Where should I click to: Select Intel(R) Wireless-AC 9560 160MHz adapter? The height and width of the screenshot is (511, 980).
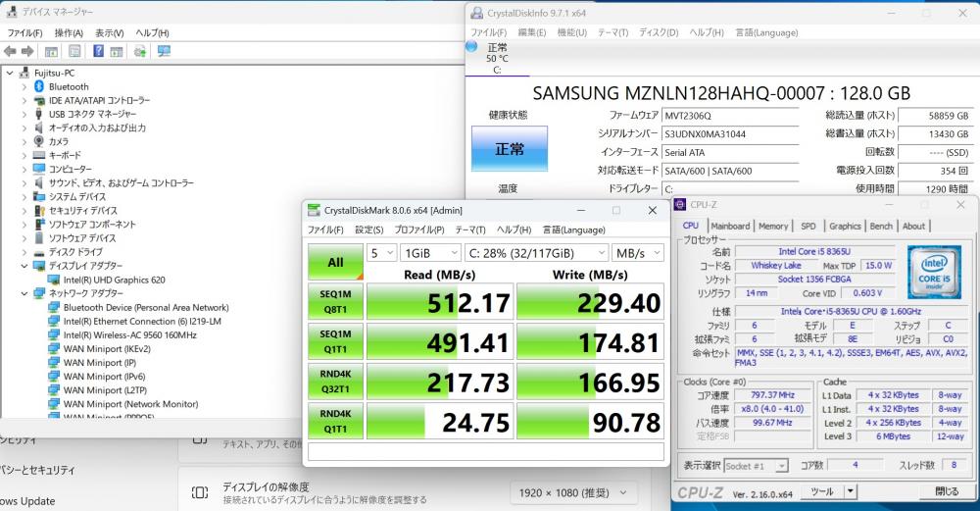tap(130, 334)
